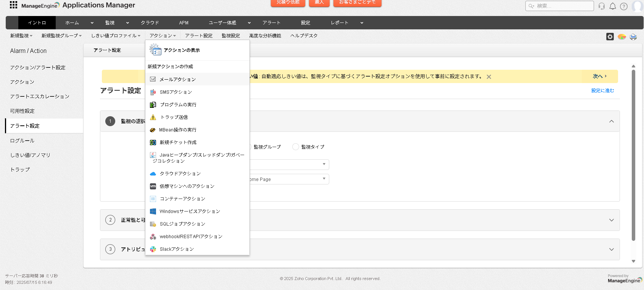This screenshot has width=644, height=290.
Task: Open トラップ in sidebar
Action: 20,170
